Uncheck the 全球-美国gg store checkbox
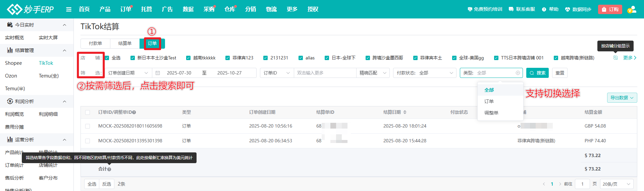This screenshot has height=191, width=644. coord(454,58)
